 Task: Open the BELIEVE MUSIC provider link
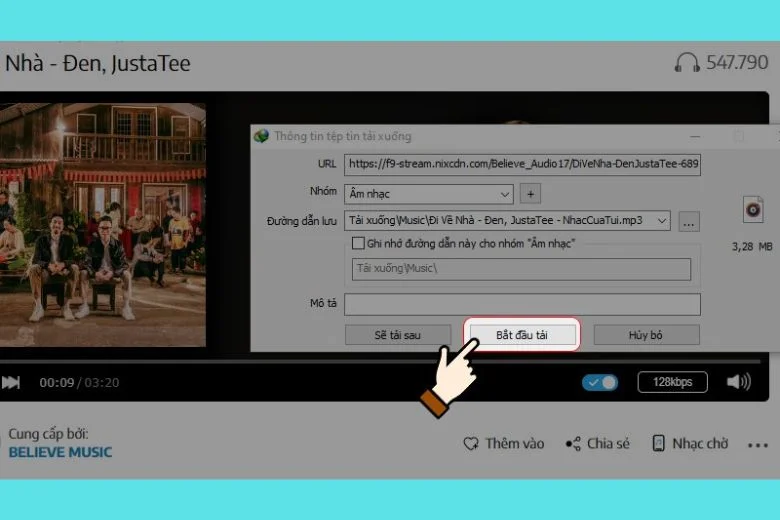click(x=60, y=452)
